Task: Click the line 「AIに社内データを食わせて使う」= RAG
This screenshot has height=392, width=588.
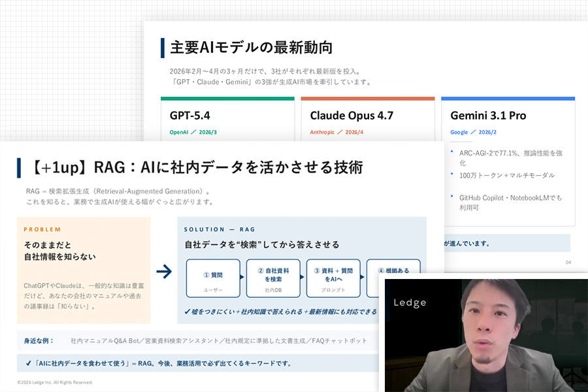Action: (158, 363)
